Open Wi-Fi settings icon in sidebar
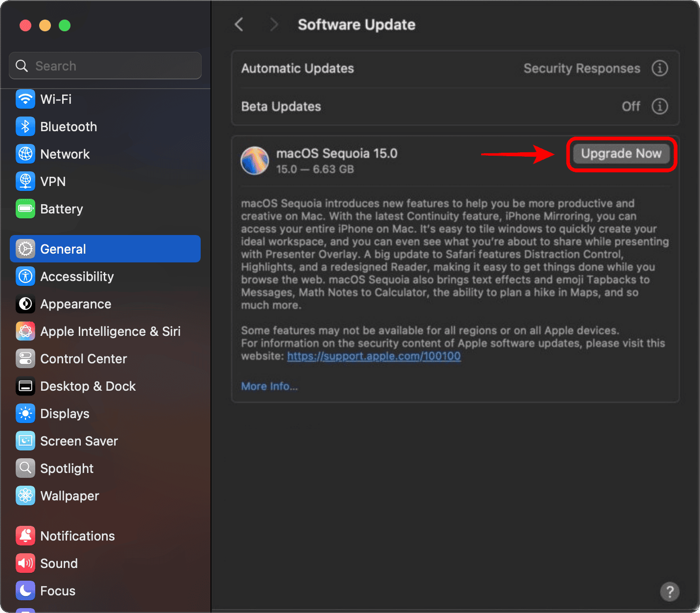This screenshot has height=613, width=700. (25, 99)
